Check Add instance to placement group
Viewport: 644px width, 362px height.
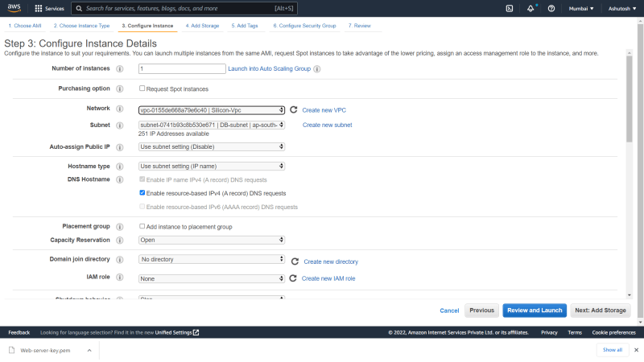pos(142,226)
